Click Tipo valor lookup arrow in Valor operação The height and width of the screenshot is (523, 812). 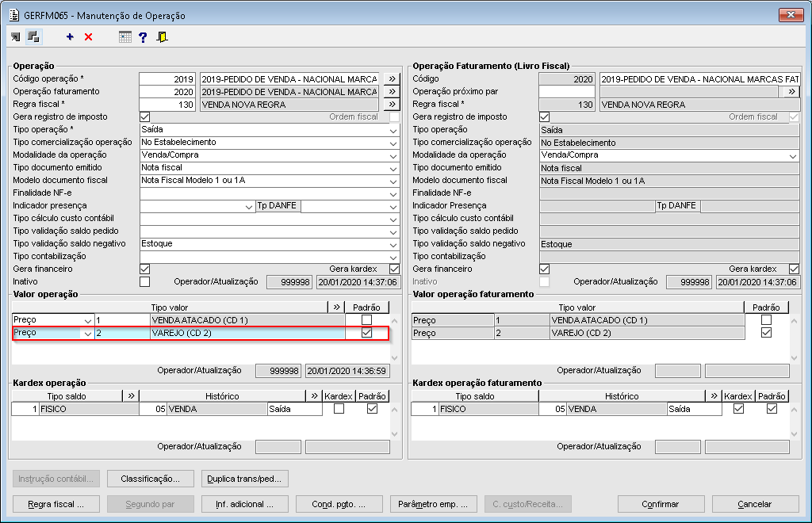tap(336, 307)
